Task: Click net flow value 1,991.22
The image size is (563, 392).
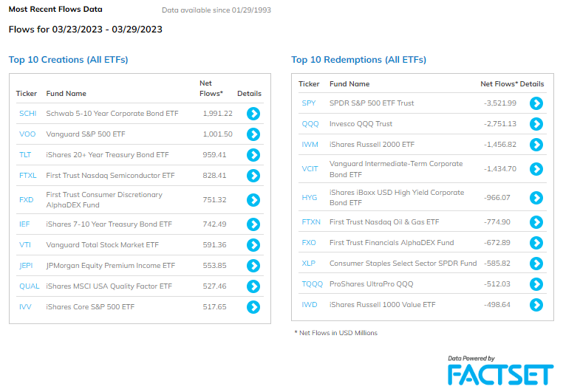Action: [217, 114]
